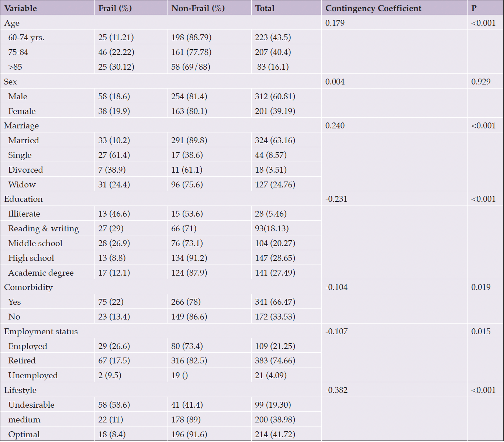Click the Lifestyle contingency value -0.382
The image size is (504, 442).
click(x=336, y=390)
